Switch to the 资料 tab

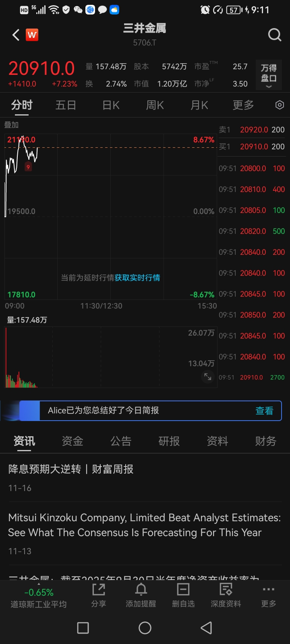pos(217,442)
